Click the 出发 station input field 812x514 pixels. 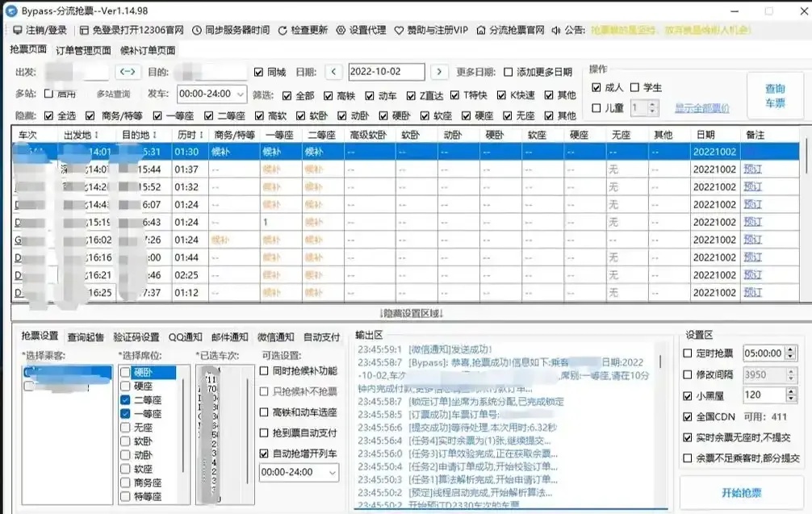76,72
